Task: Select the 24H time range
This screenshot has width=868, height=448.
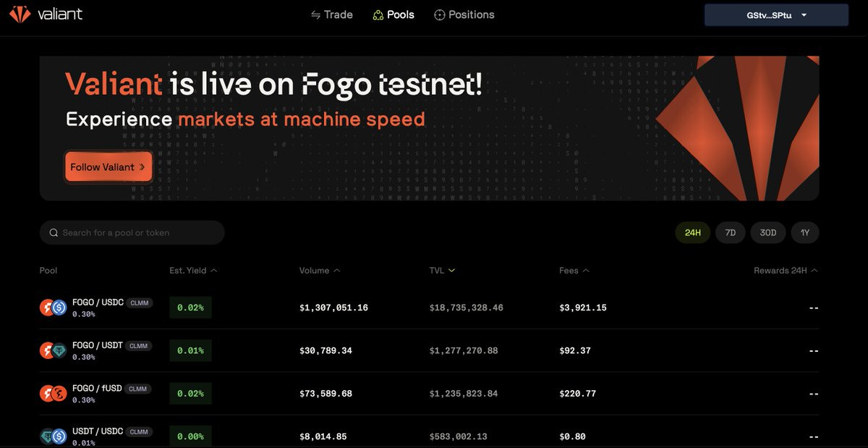Action: tap(693, 232)
